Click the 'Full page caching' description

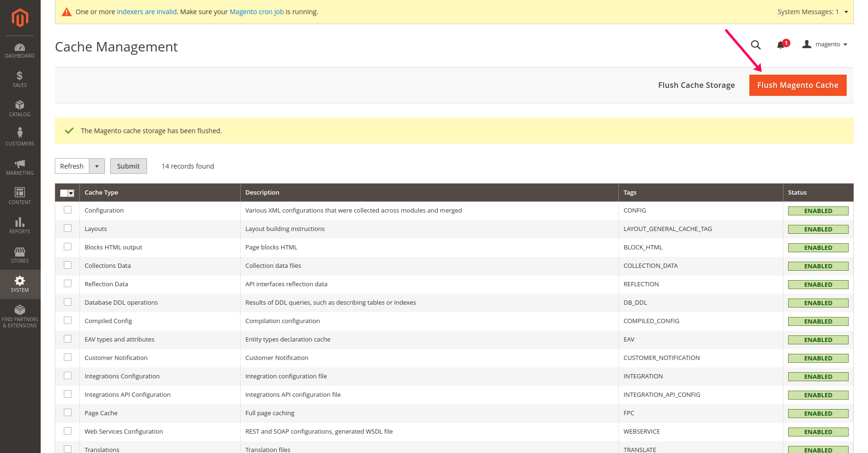(x=270, y=413)
